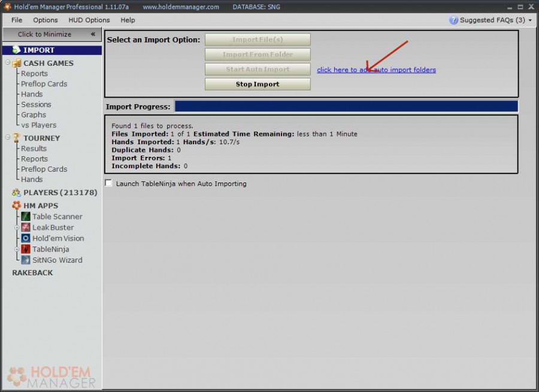Enable Launch TableNinja when Auto Importing

pos(108,183)
